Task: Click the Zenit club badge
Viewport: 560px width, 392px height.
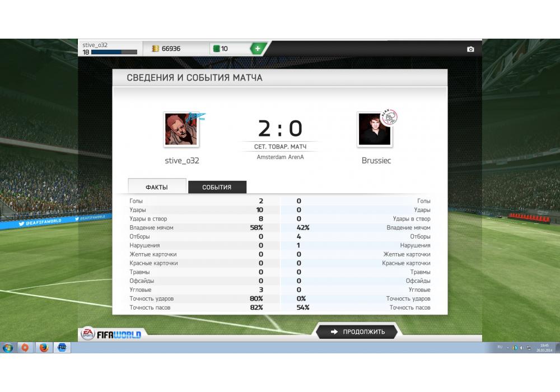Action: [x=197, y=116]
